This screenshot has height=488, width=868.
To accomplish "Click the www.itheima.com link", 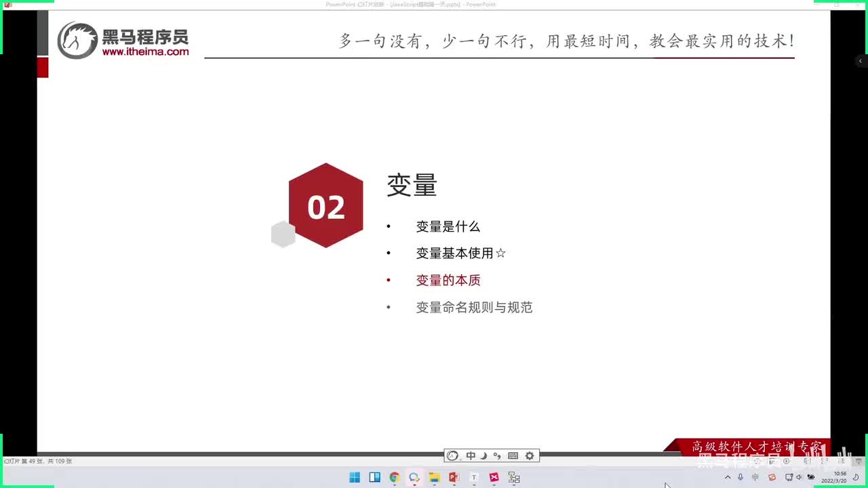I will tap(146, 51).
